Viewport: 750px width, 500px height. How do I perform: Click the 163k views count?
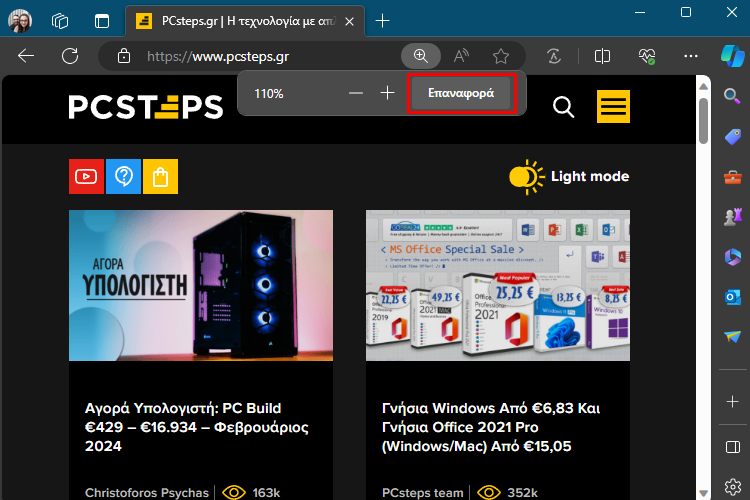[x=266, y=492]
